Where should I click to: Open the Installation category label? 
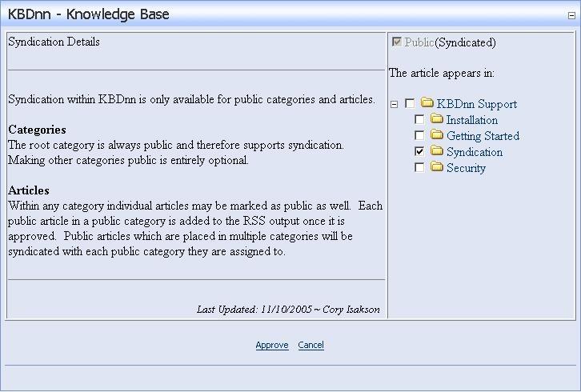471,120
